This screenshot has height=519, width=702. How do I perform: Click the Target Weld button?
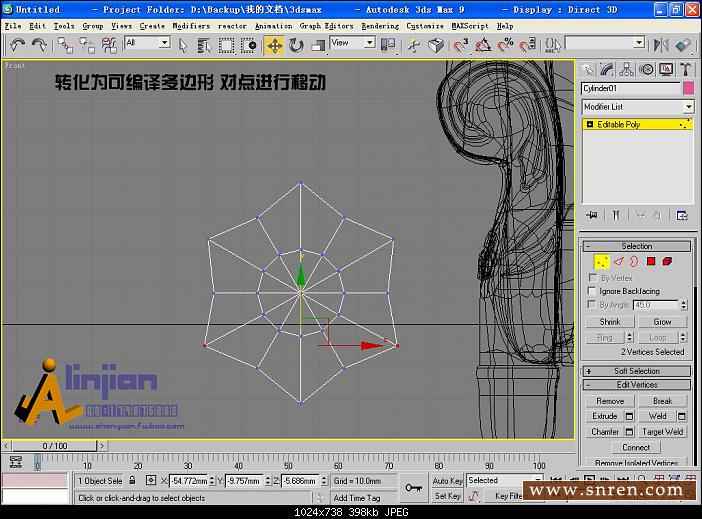pos(663,432)
